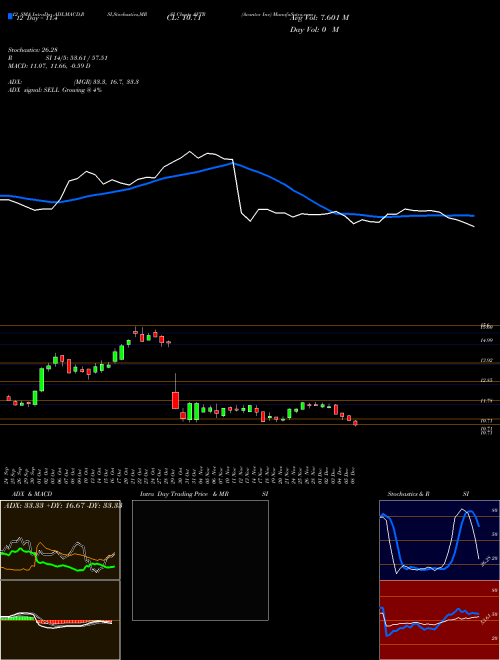Click the blue SMA line's peak
The height and width of the screenshot is (660, 500).
(x=232, y=163)
